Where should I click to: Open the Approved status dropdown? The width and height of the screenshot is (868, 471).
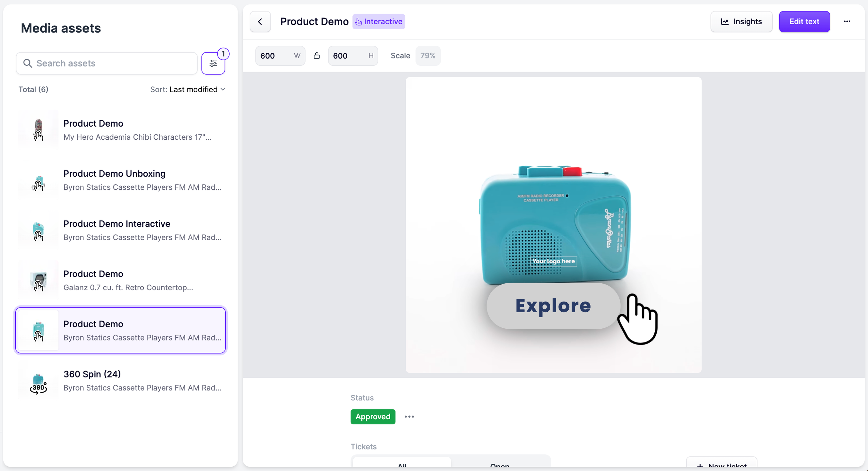(x=373, y=416)
